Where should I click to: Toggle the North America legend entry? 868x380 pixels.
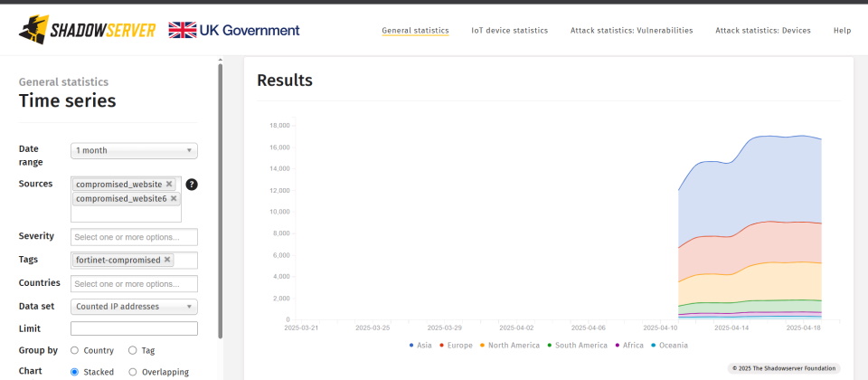[509, 346]
